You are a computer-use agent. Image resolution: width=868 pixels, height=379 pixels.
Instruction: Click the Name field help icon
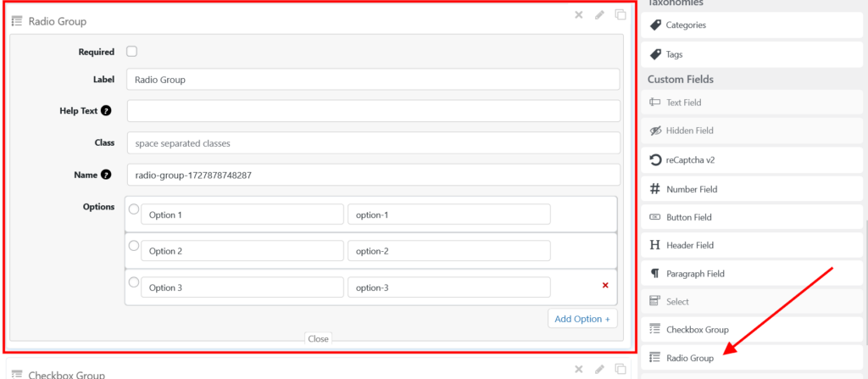[x=106, y=176]
